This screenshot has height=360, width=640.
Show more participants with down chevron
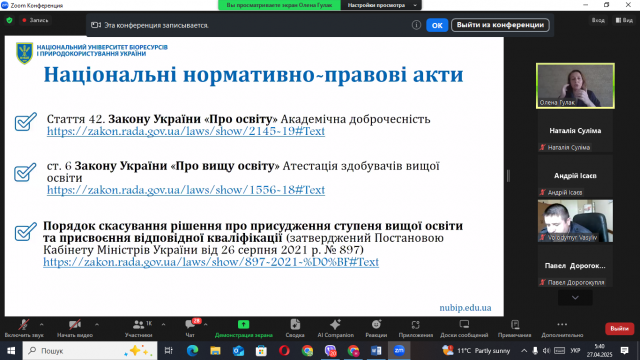[x=575, y=298]
